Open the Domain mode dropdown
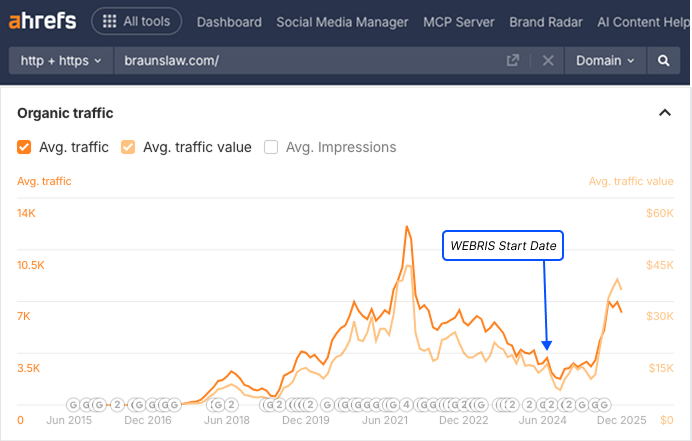Screen dimensions: 692x441 click(x=605, y=60)
